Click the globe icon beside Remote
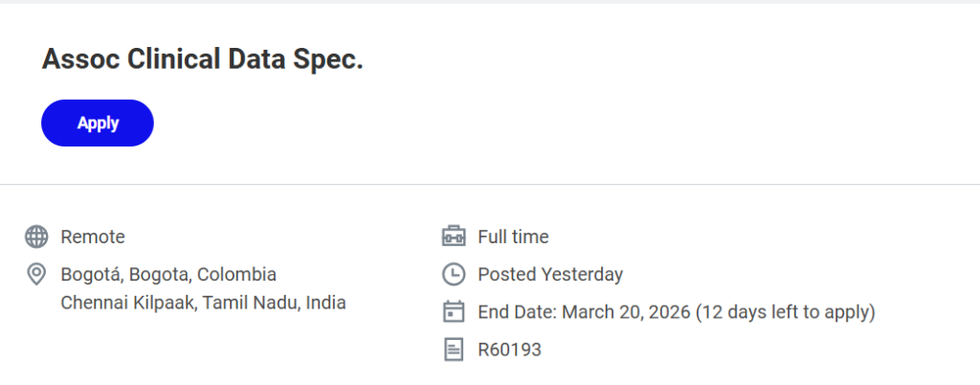The height and width of the screenshot is (385, 980). coord(36,237)
